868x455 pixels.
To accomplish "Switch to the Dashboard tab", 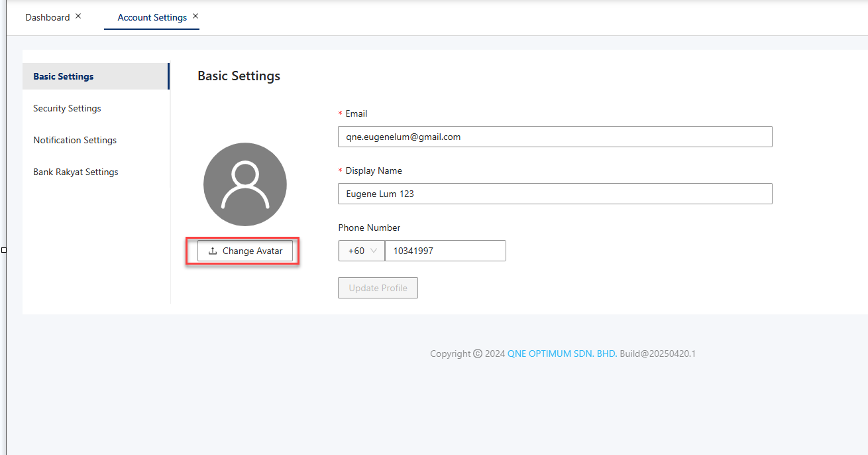I will click(x=47, y=18).
